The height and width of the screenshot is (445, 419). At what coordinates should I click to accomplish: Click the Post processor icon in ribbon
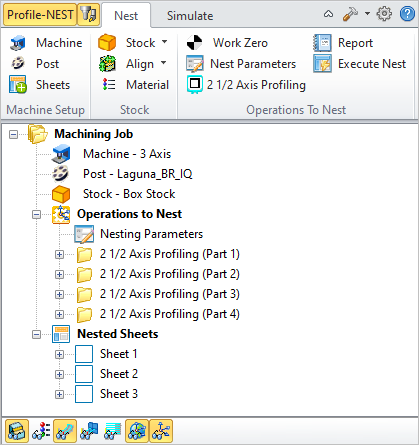pos(17,63)
